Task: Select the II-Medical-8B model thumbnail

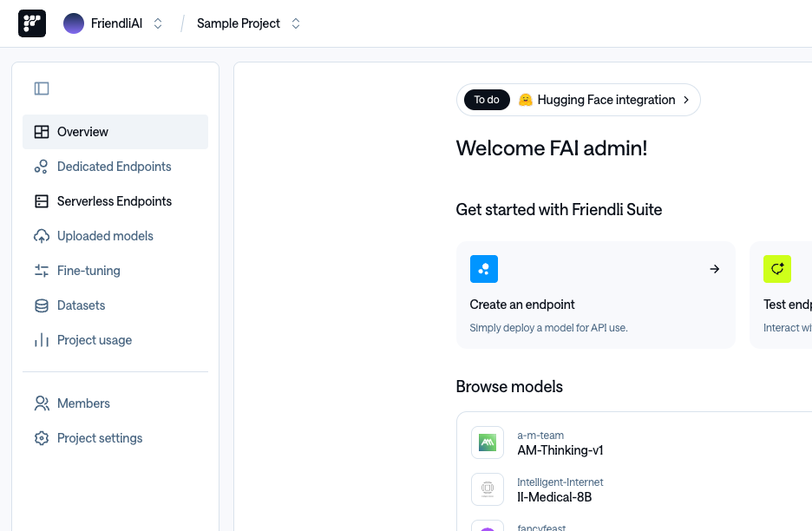Action: click(488, 489)
